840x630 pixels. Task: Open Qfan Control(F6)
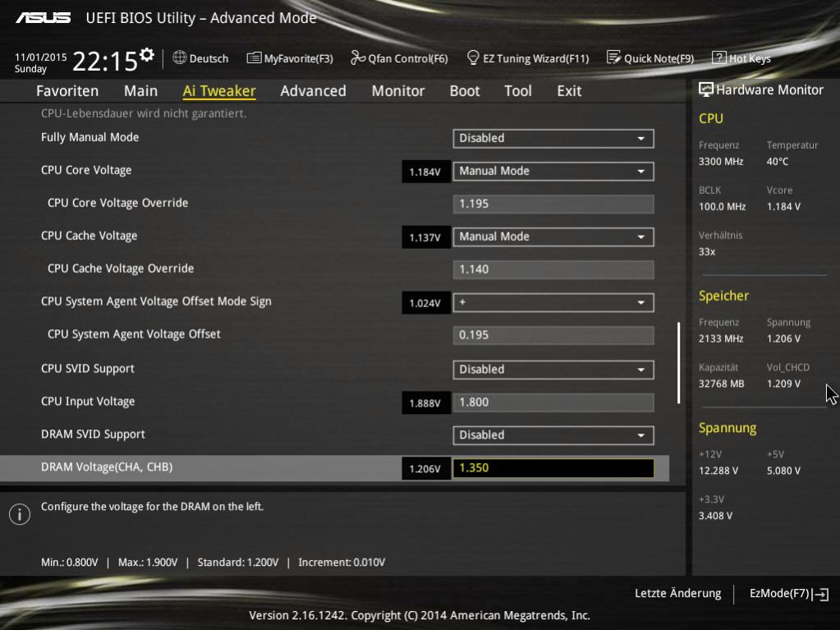point(407,58)
